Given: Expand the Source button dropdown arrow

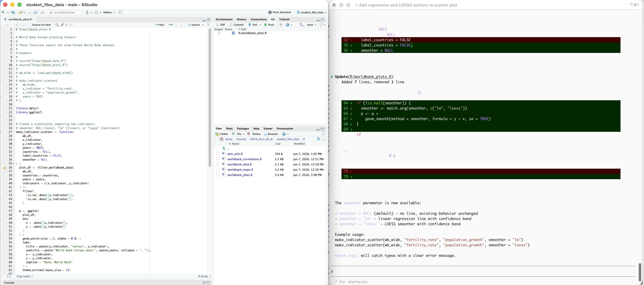Looking at the screenshot, I should click(203, 25).
